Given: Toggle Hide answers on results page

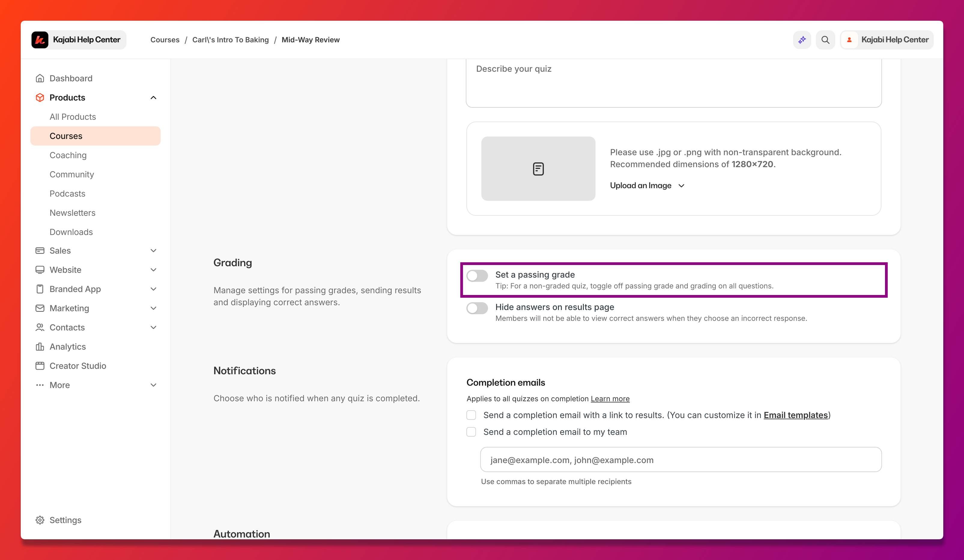Looking at the screenshot, I should pyautogui.click(x=477, y=308).
